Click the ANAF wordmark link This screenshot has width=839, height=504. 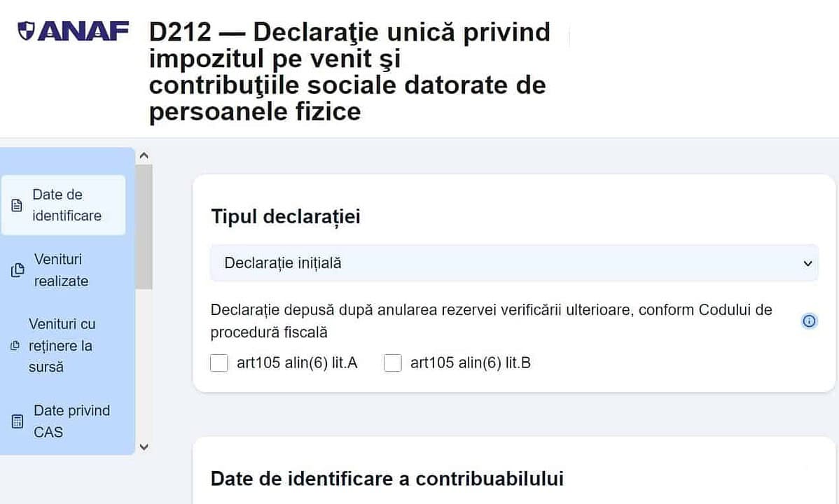click(x=83, y=31)
